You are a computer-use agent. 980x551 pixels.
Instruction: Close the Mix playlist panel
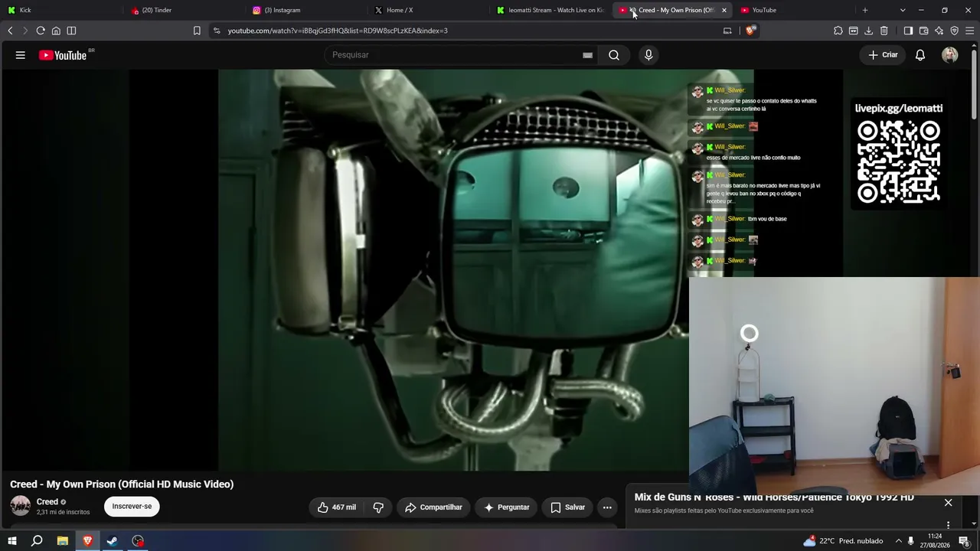[x=948, y=503]
